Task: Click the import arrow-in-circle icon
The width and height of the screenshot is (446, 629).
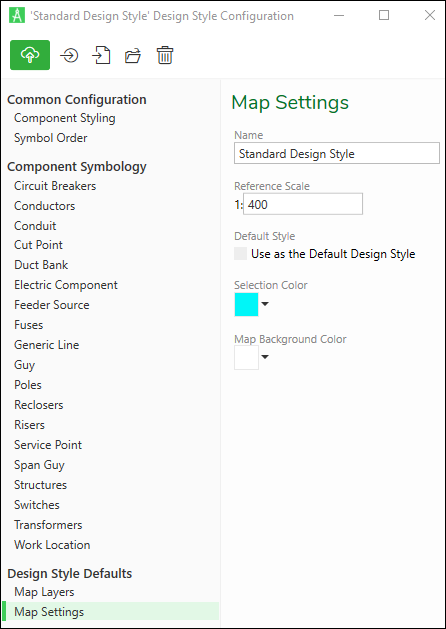Action: 69,55
